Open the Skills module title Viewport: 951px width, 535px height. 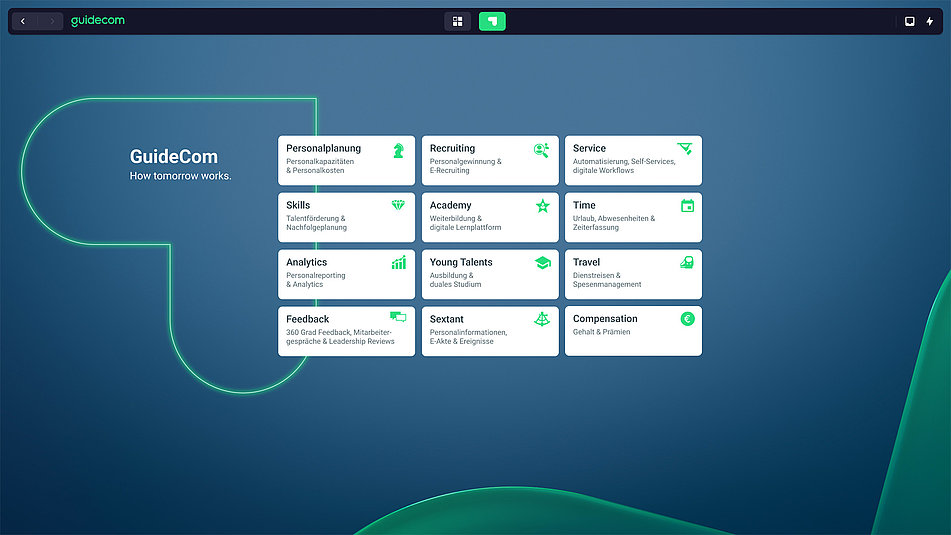298,206
